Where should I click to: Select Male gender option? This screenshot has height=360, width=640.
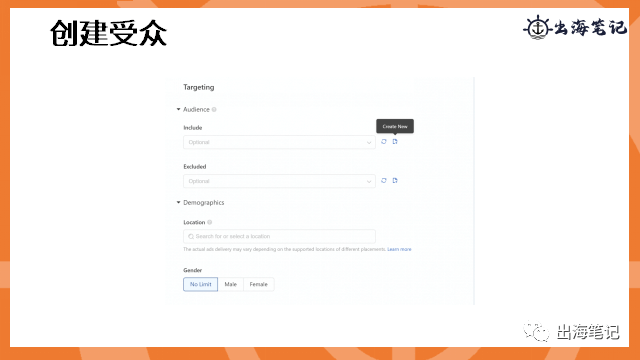tap(231, 284)
